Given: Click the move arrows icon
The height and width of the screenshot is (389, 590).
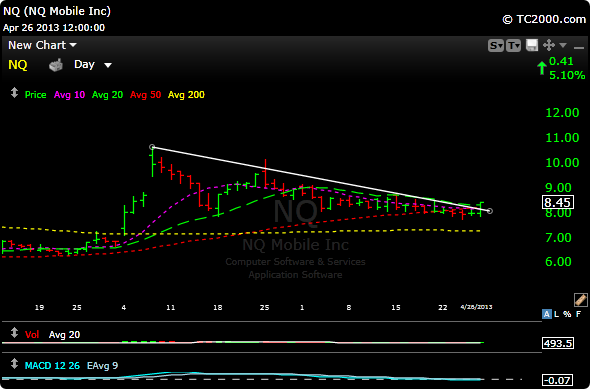Looking at the screenshot, I should (549, 46).
